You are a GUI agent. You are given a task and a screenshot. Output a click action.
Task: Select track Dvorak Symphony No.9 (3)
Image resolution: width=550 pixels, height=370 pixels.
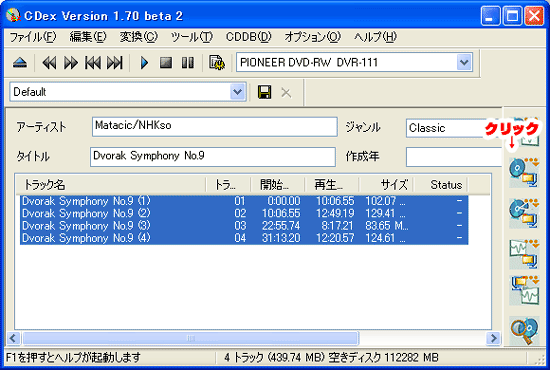(x=244, y=226)
